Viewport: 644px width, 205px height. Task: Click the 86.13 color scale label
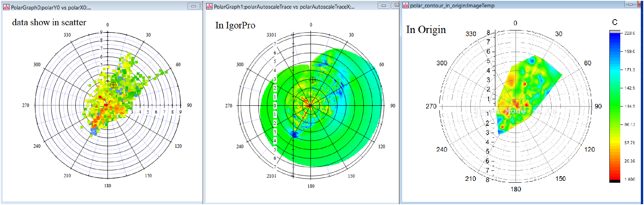629,124
